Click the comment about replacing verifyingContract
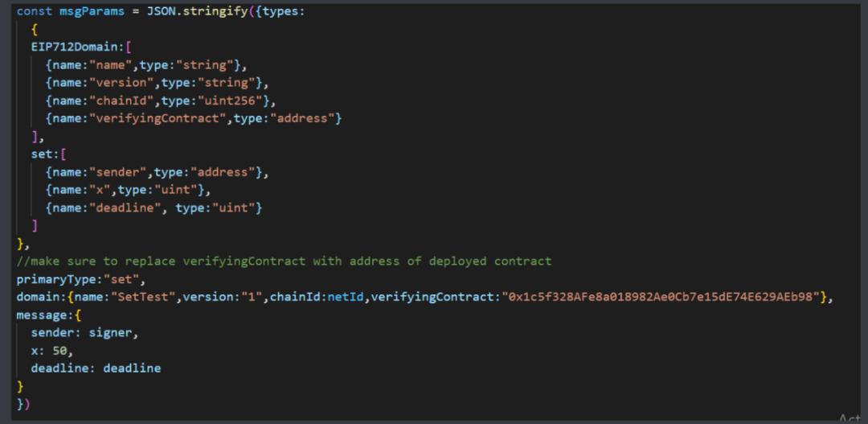This screenshot has width=868, height=424. point(284,261)
